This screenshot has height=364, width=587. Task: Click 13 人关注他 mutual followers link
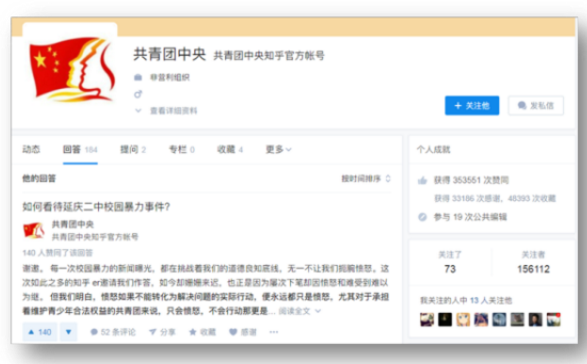point(491,300)
